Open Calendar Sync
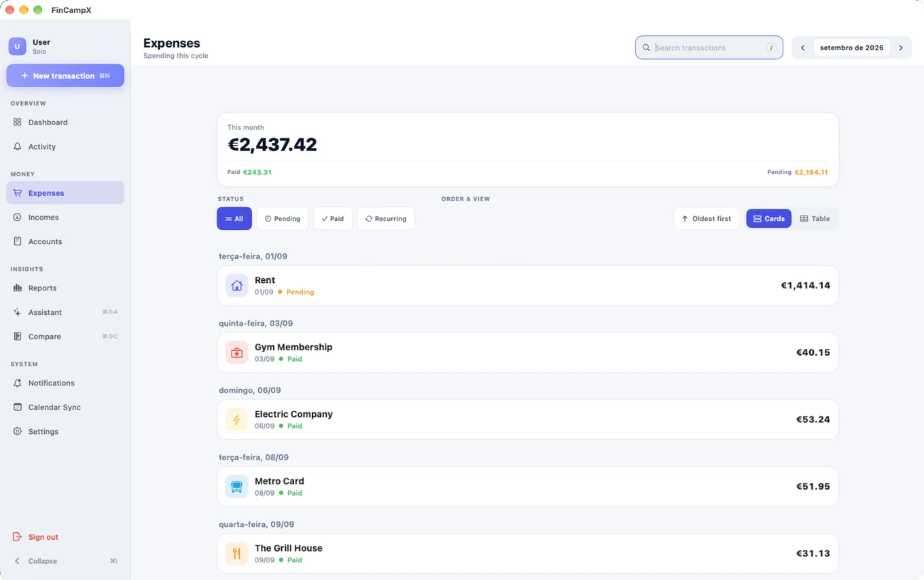Image resolution: width=924 pixels, height=580 pixels. point(65,407)
